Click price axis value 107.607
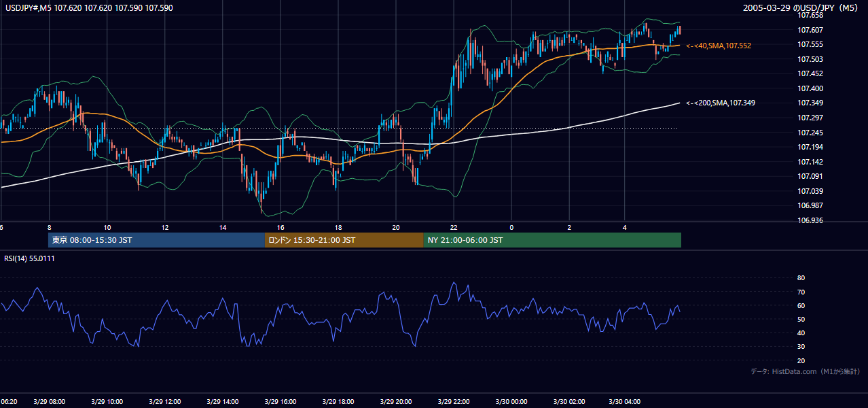The width and height of the screenshot is (868, 408). point(812,29)
